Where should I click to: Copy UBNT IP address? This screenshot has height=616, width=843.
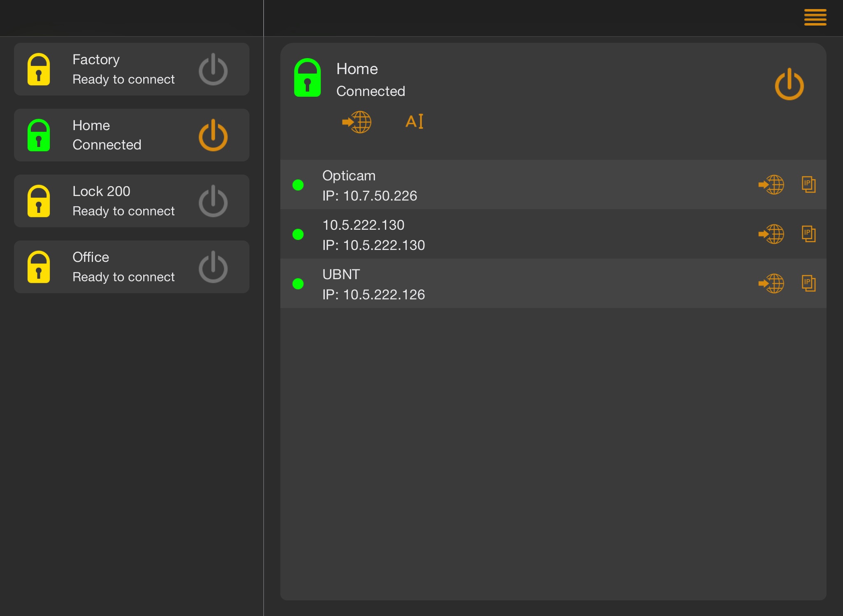click(x=808, y=283)
